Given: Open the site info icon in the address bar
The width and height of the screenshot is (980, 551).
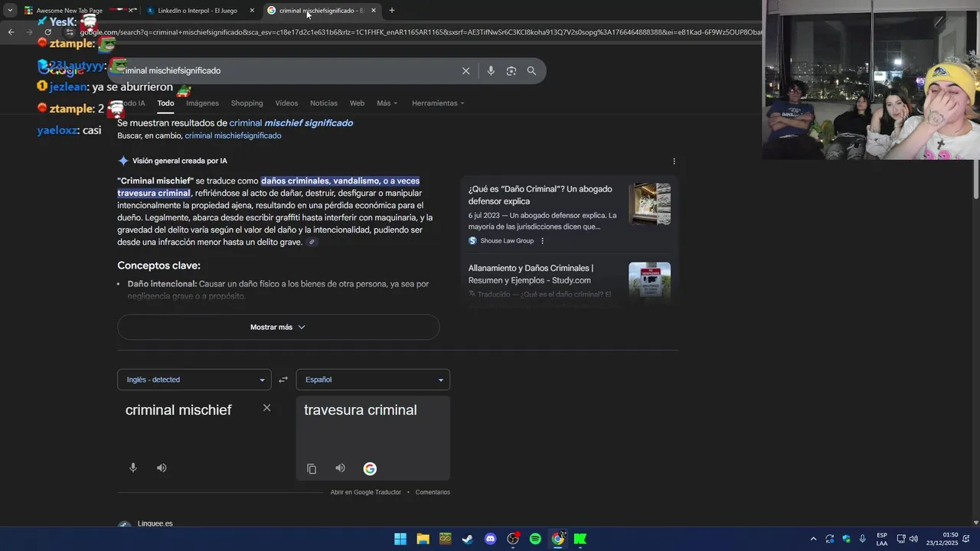Looking at the screenshot, I should tap(69, 32).
